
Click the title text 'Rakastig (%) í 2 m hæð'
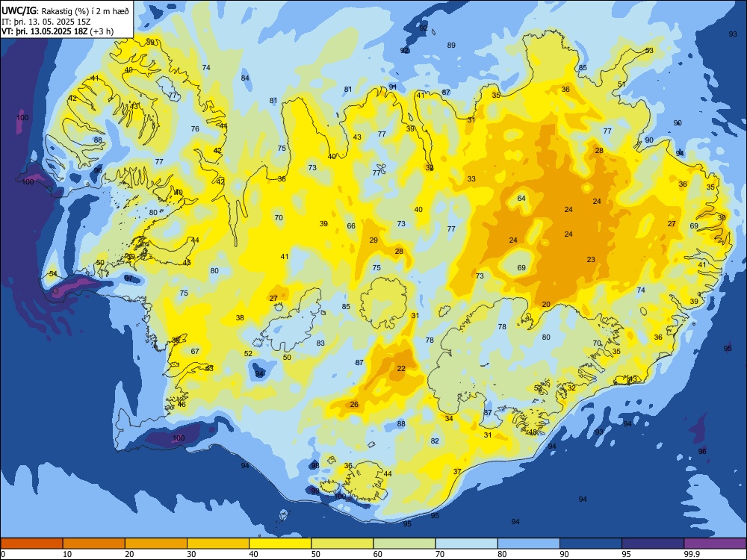pyautogui.click(x=85, y=11)
